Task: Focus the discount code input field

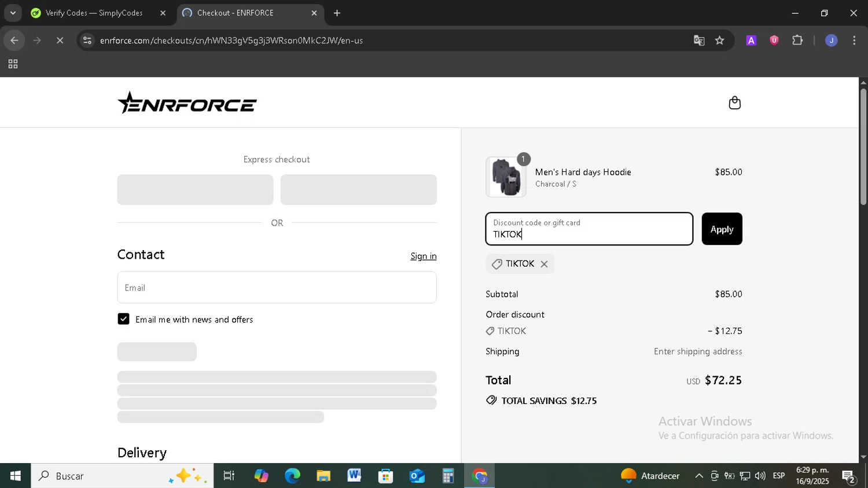Action: 589,229
